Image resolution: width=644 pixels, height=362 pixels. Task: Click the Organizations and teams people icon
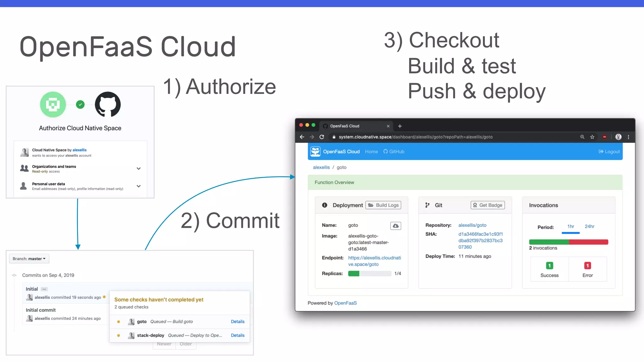[24, 168]
